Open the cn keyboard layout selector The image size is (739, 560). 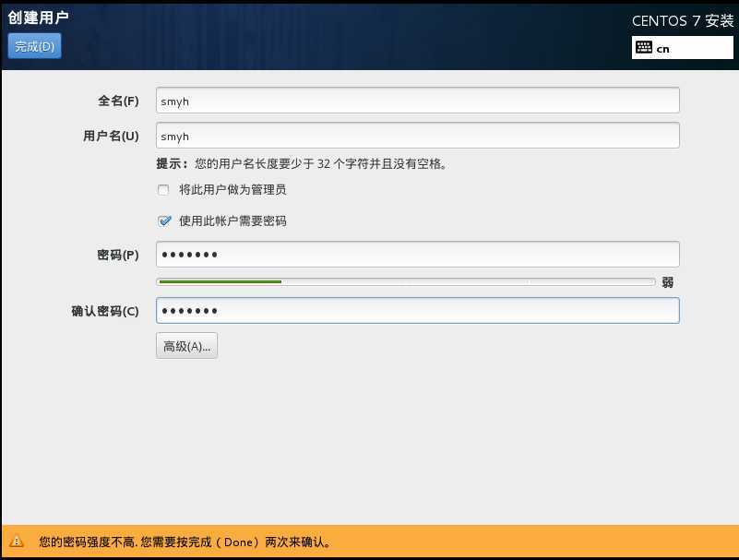(x=682, y=48)
